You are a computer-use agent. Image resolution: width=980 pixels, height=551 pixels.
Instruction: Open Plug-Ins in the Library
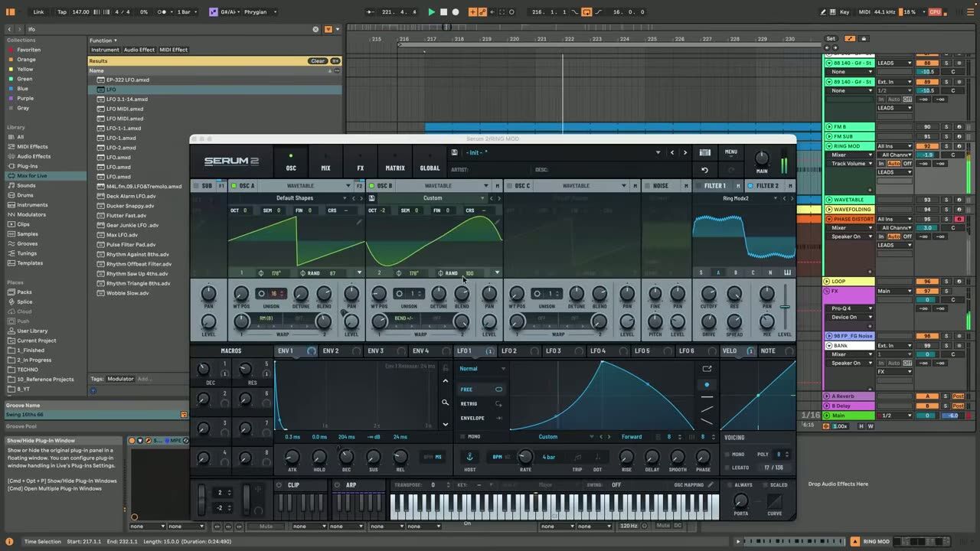28,166
